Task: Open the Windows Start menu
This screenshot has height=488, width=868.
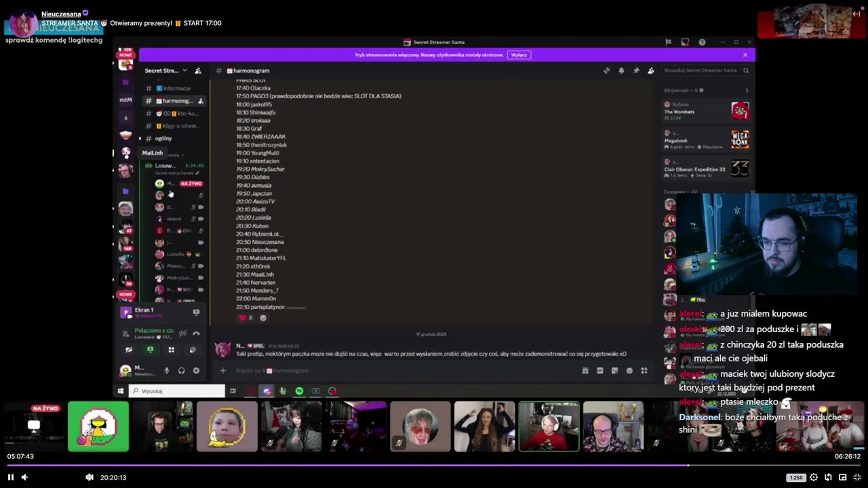Action: 121,390
